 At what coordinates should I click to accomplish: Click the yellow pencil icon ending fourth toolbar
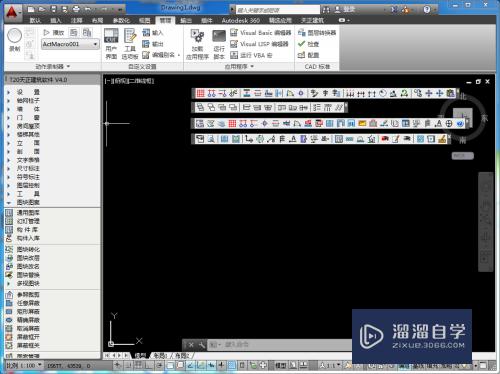[x=442, y=139]
